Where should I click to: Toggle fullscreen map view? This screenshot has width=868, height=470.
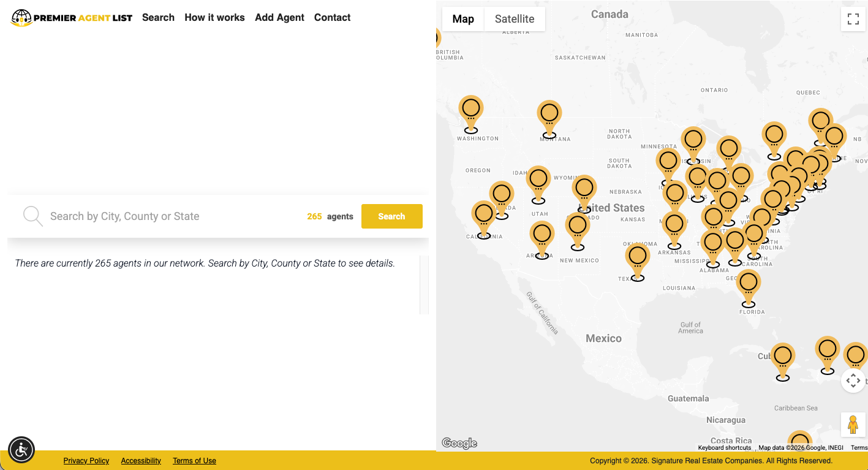[853, 19]
